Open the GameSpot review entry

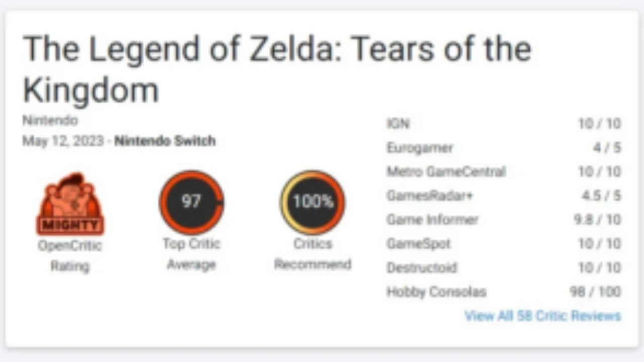(x=504, y=243)
